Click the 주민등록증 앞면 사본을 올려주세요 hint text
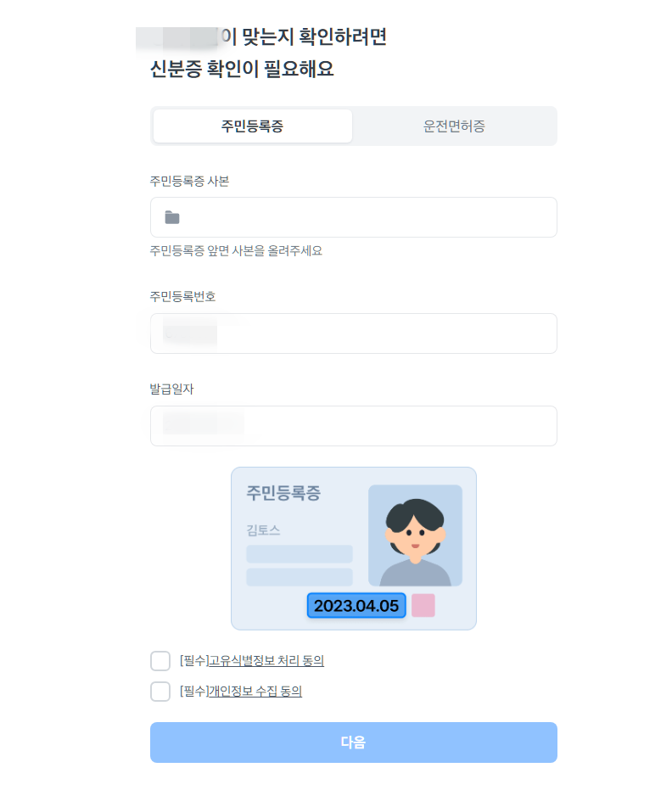The image size is (672, 790). tap(236, 251)
